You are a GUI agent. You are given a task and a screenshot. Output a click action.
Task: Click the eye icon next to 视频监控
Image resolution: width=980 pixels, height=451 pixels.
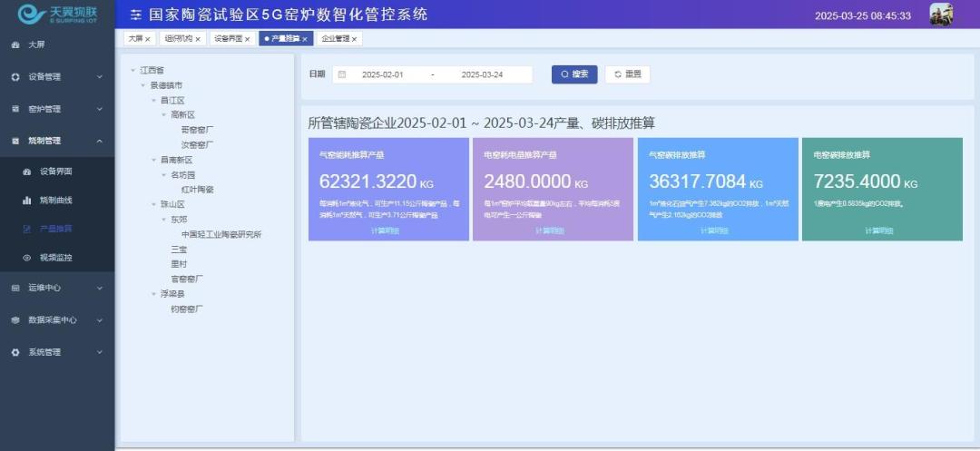point(27,258)
